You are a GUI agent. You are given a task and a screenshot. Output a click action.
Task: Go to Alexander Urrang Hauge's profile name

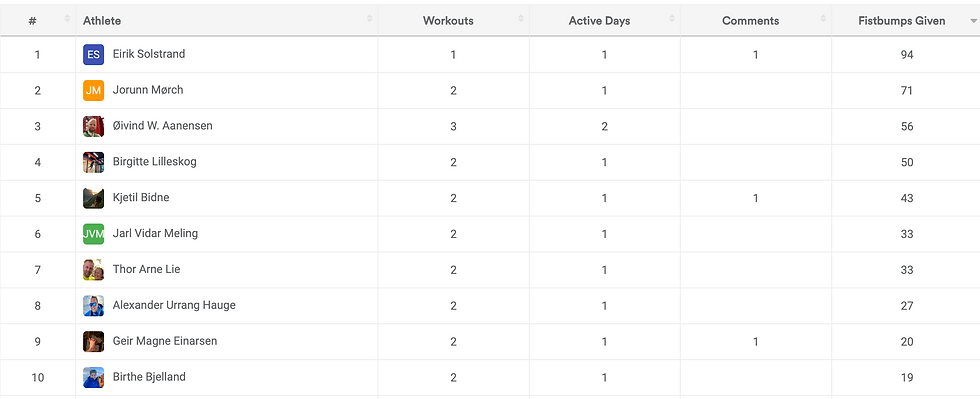174,305
